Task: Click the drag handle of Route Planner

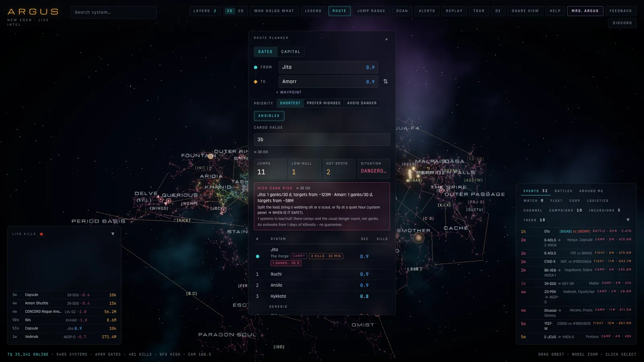Action: tap(322, 35)
